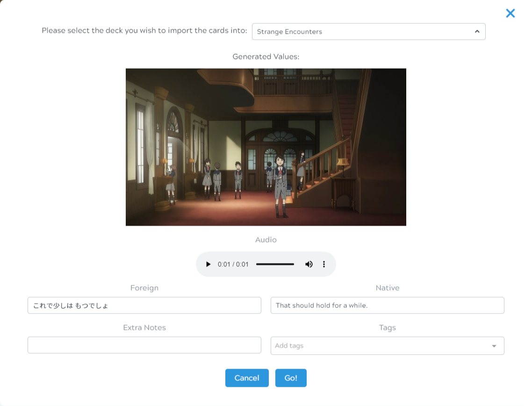Confirm import with Go! button

coord(291,378)
